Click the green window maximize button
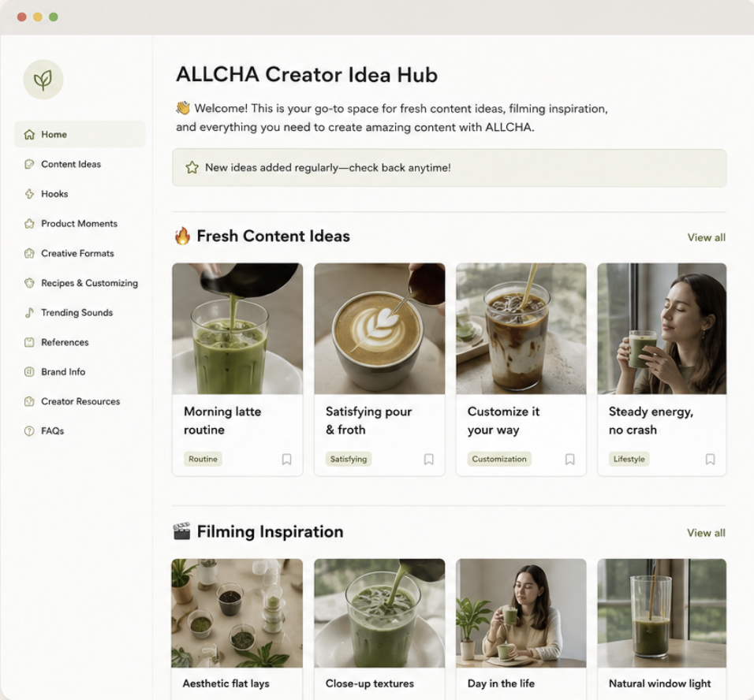The height and width of the screenshot is (700, 754). (54, 17)
